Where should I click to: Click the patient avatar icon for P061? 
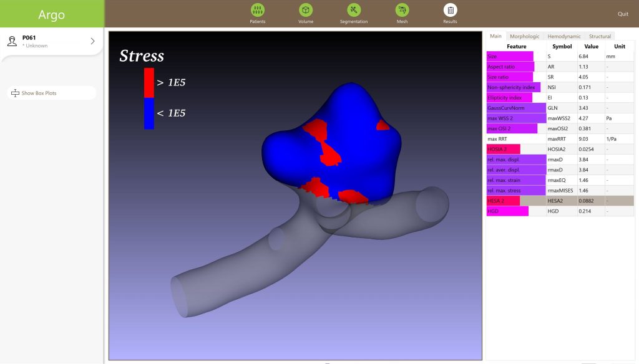point(12,41)
